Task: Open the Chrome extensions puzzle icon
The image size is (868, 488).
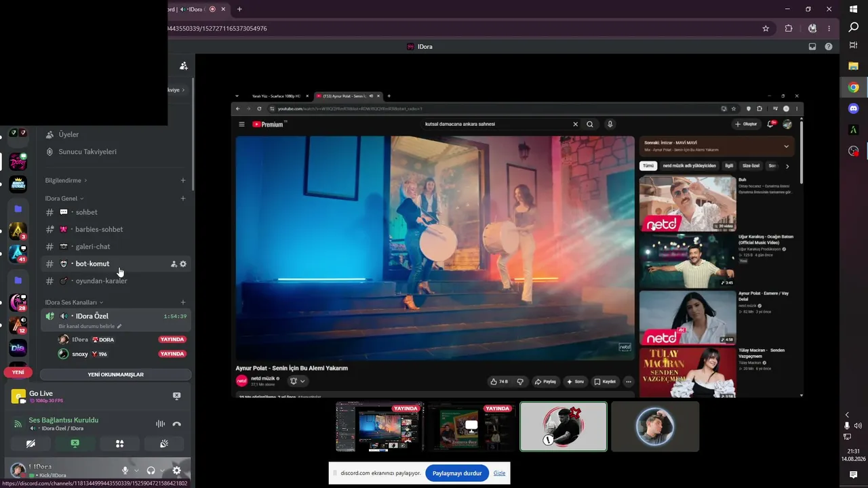Action: click(x=789, y=28)
